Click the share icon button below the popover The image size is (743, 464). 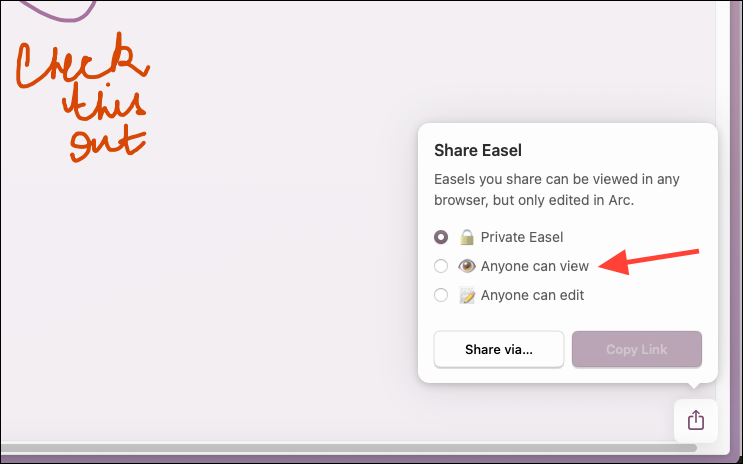tap(696, 420)
